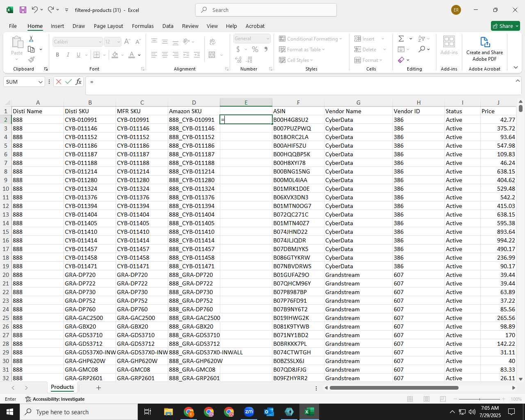This screenshot has height=420, width=525.
Task: Click the Create and Share Adobe PDF label
Action: 484,56
